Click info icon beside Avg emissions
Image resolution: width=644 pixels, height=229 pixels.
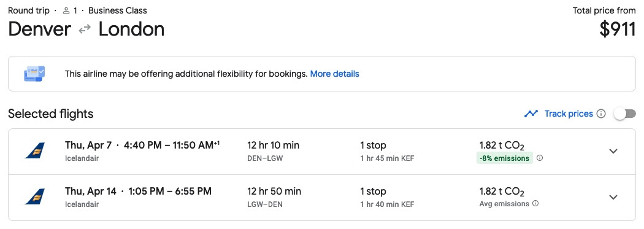click(535, 203)
